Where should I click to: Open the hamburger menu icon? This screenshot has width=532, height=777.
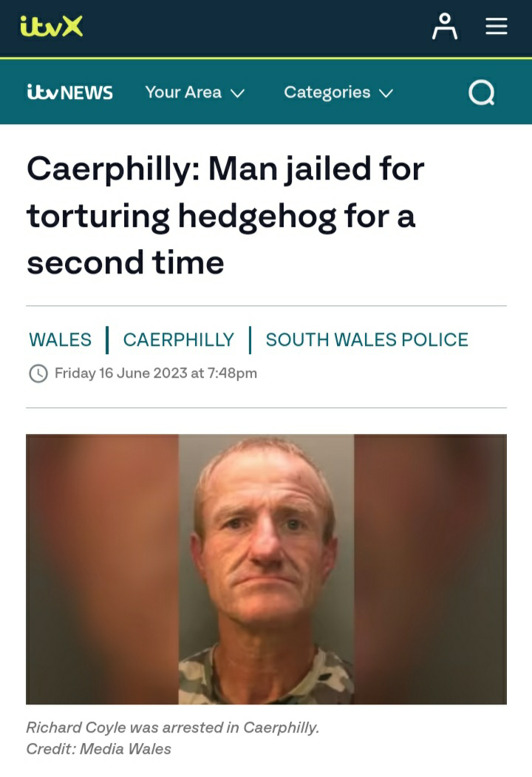pos(496,27)
